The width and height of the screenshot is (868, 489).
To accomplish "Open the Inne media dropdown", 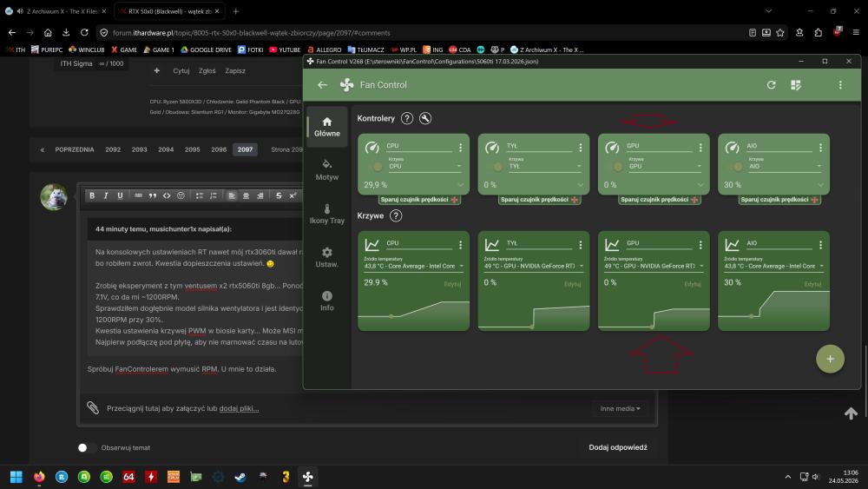I will pyautogui.click(x=620, y=409).
